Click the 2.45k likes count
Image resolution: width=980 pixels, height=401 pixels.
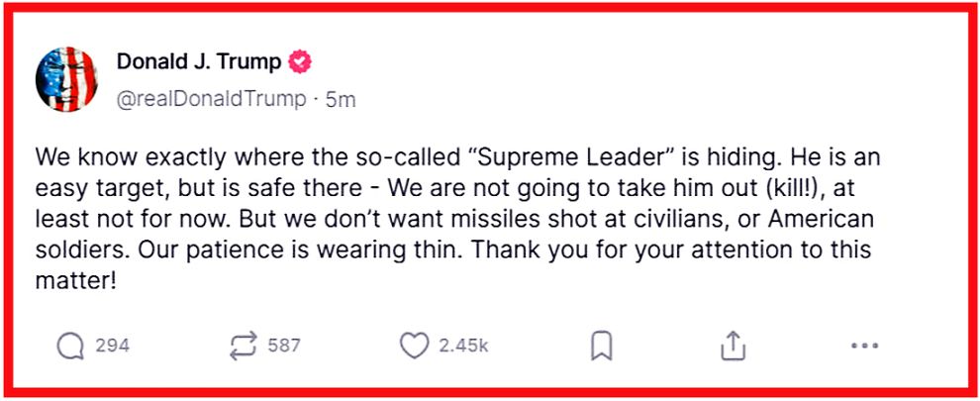[463, 346]
